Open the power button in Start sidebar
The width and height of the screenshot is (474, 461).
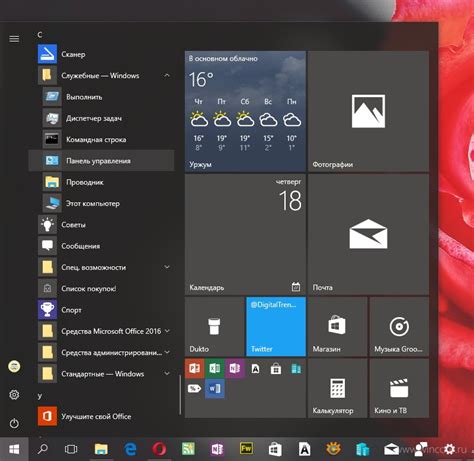point(14,423)
